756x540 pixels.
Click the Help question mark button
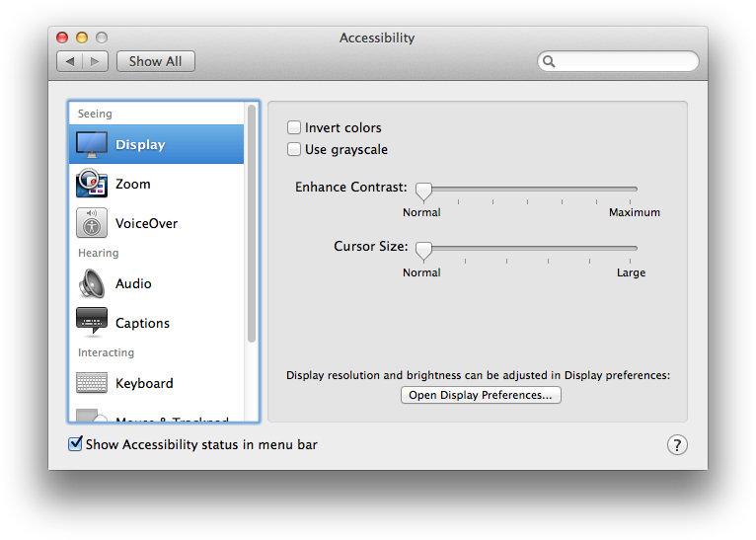pyautogui.click(x=677, y=445)
